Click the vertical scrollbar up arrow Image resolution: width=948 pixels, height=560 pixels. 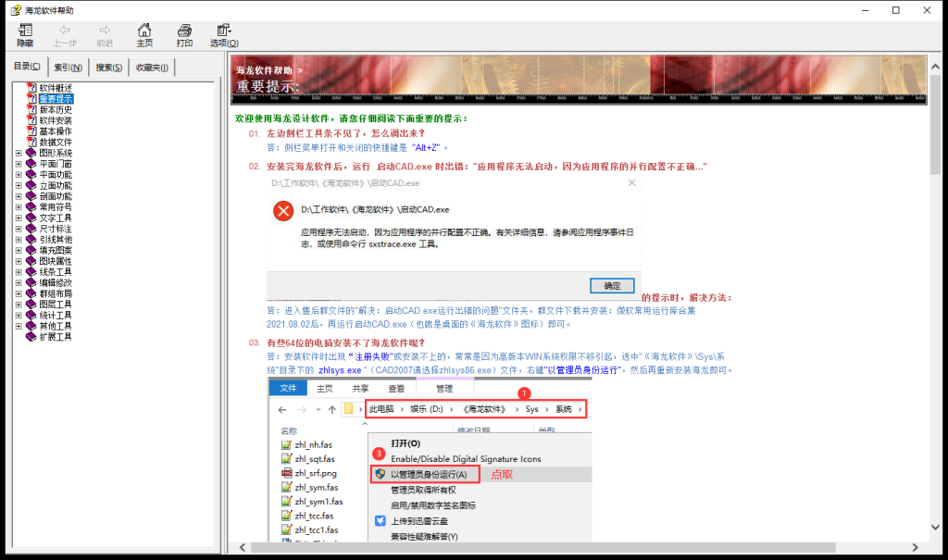(x=935, y=67)
